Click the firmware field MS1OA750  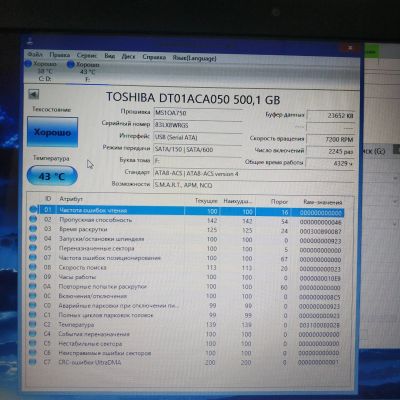tap(198, 113)
